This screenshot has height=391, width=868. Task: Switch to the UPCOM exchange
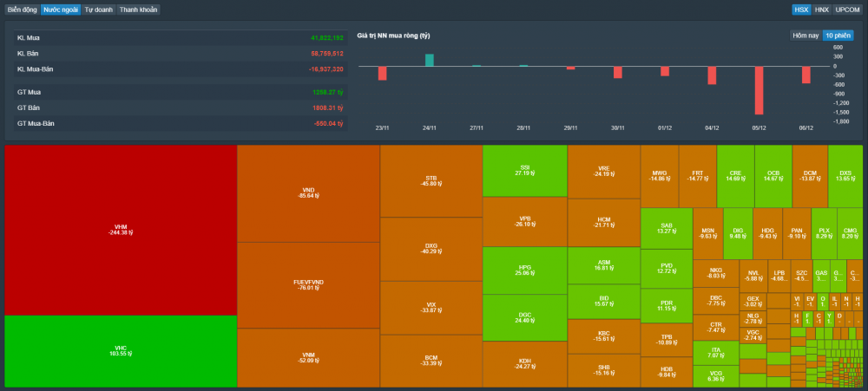click(x=847, y=10)
